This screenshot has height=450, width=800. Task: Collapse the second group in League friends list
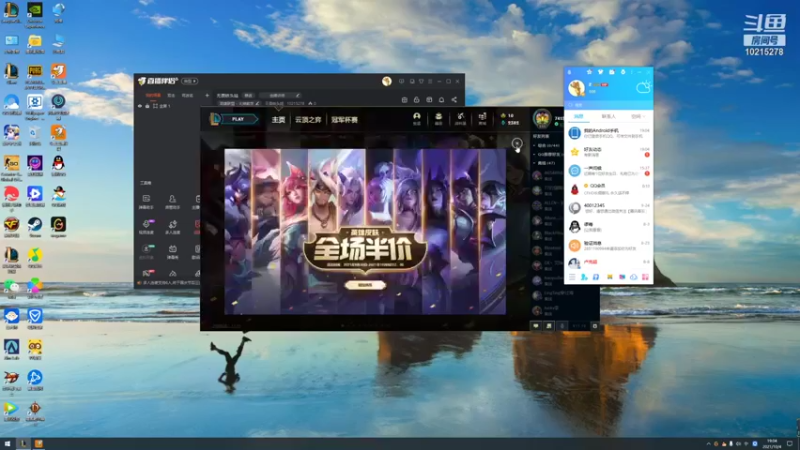(x=534, y=154)
